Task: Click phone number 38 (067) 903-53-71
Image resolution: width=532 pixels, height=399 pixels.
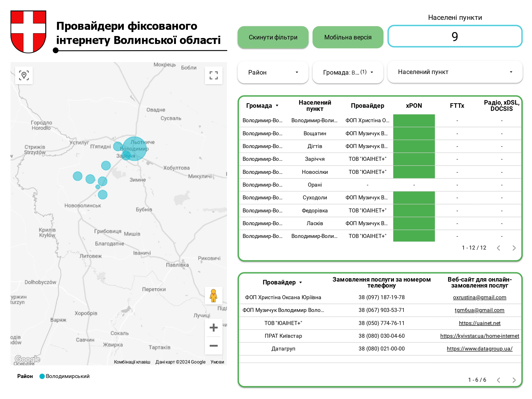Action: coord(381,310)
